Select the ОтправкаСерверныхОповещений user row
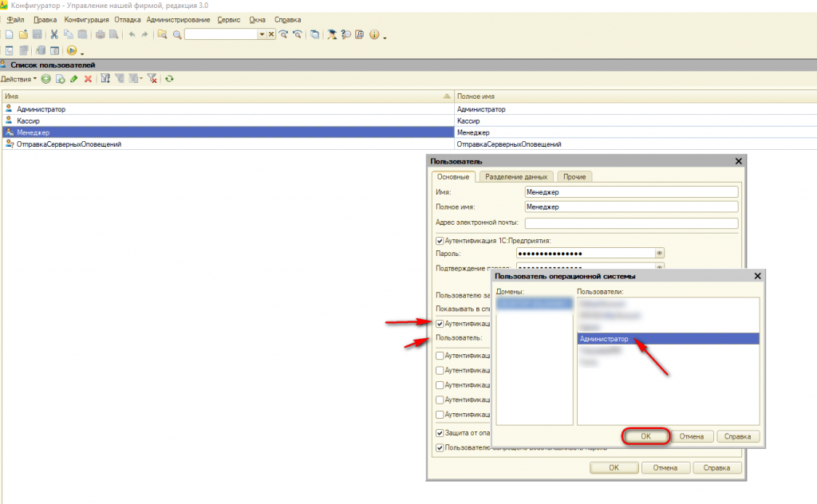This screenshot has width=817, height=504. tap(228, 144)
